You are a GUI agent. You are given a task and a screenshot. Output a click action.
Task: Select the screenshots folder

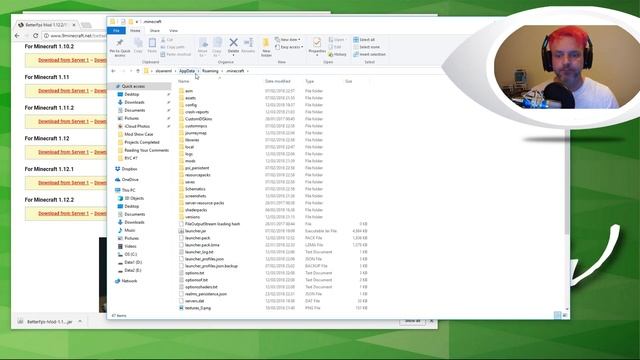192,196
